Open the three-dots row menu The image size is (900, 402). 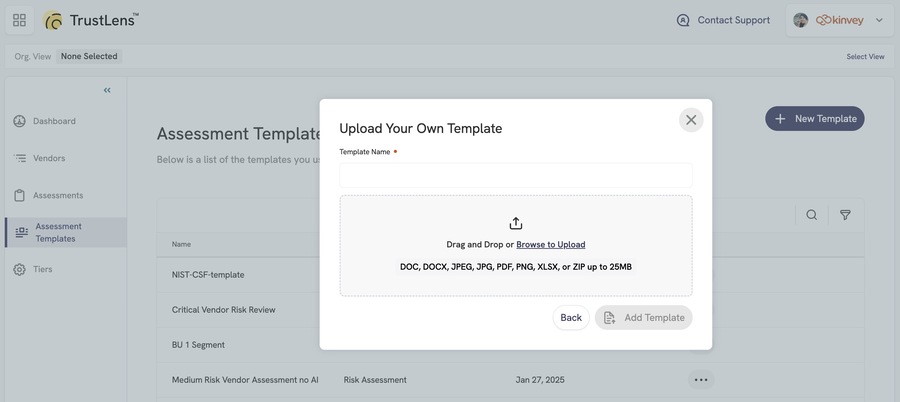[x=701, y=380]
